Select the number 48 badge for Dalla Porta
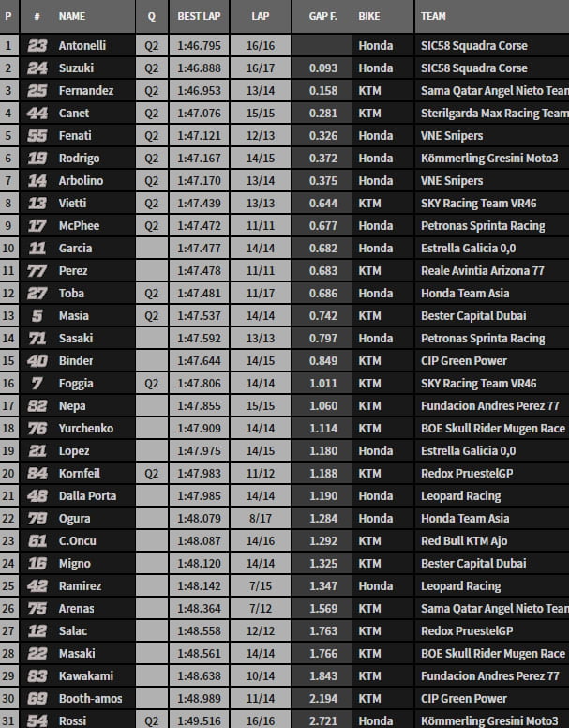 tap(37, 495)
